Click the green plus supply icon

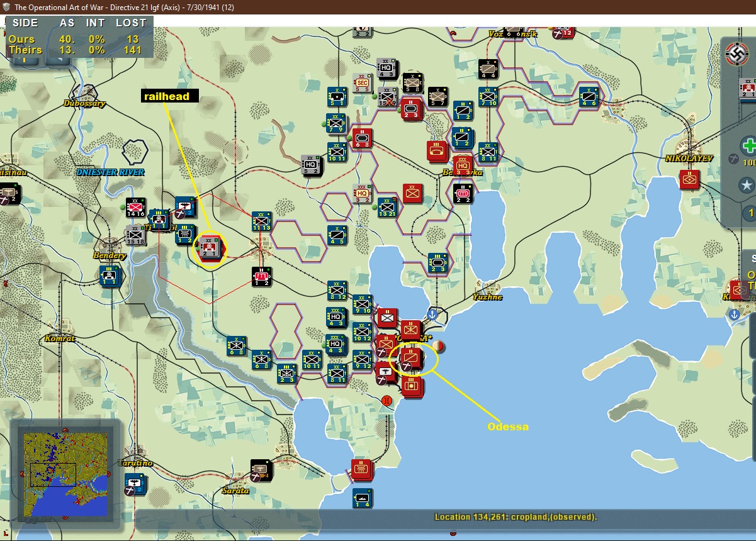click(x=749, y=146)
